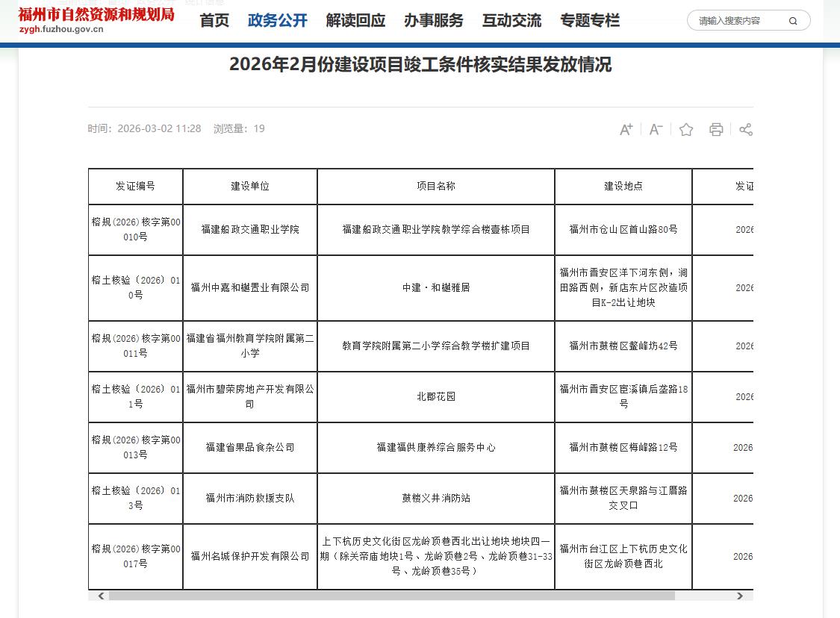
Task: Increase font size with A+ icon
Action: [626, 129]
